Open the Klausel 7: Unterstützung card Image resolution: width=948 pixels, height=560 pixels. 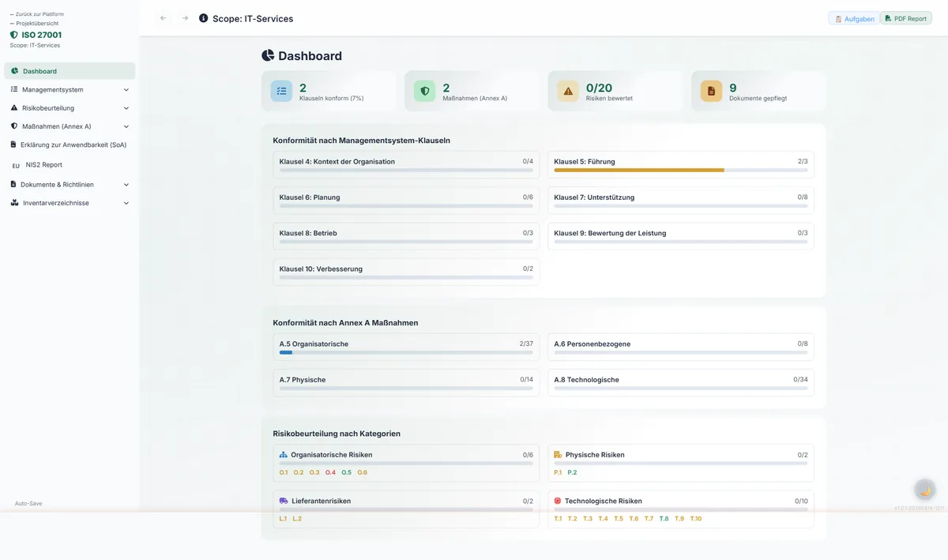(x=681, y=201)
